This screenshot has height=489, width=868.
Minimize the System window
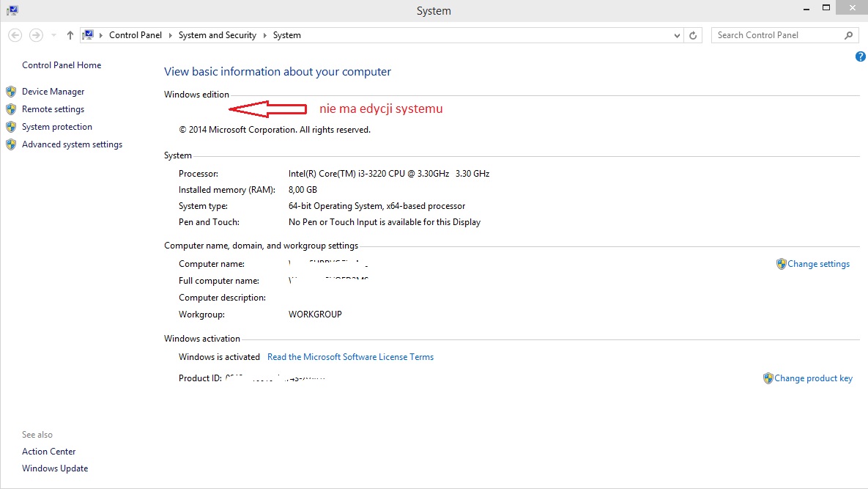[x=806, y=8]
